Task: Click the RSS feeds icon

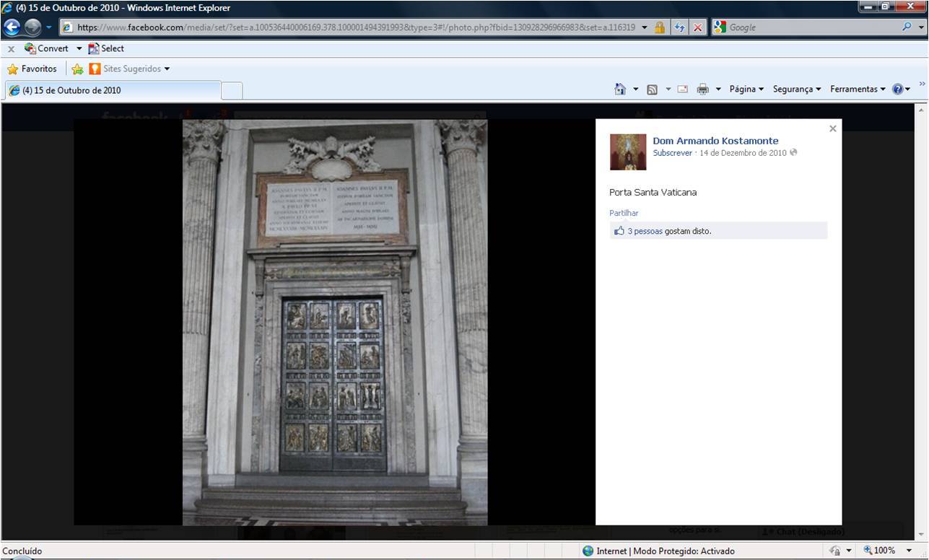Action: (x=652, y=89)
